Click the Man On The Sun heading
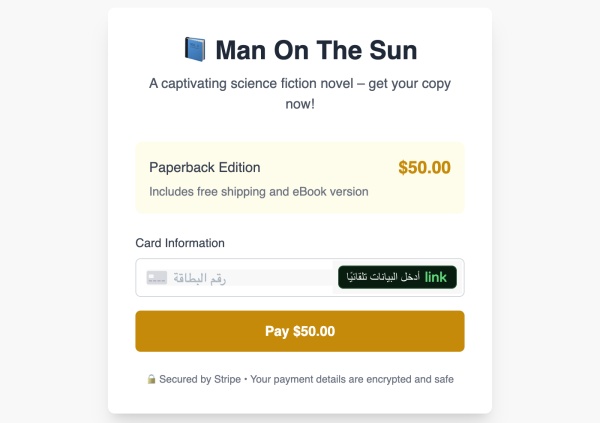 coord(316,50)
